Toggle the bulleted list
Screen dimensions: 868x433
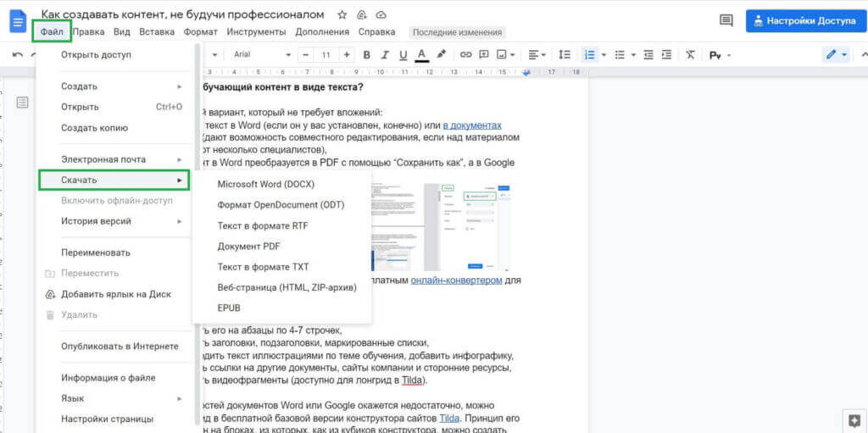[620, 55]
